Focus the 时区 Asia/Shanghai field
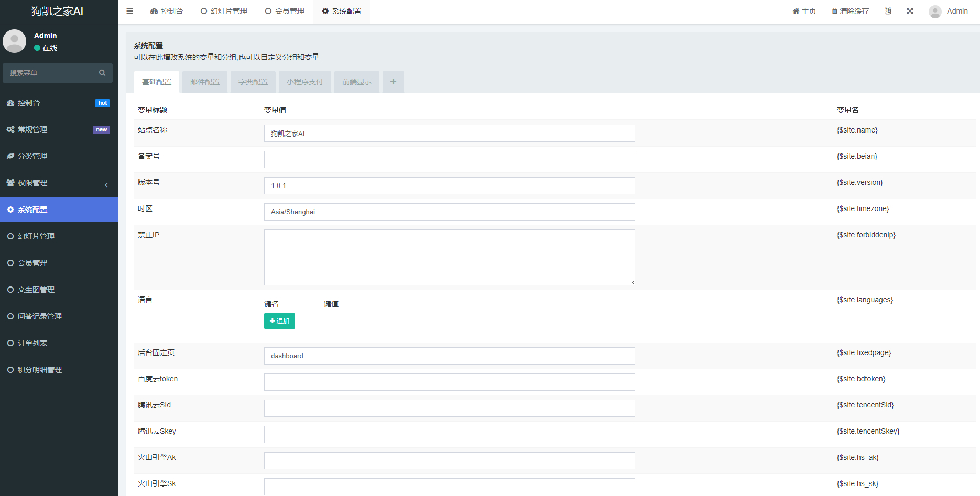Viewport: 980px width, 496px height. point(449,212)
